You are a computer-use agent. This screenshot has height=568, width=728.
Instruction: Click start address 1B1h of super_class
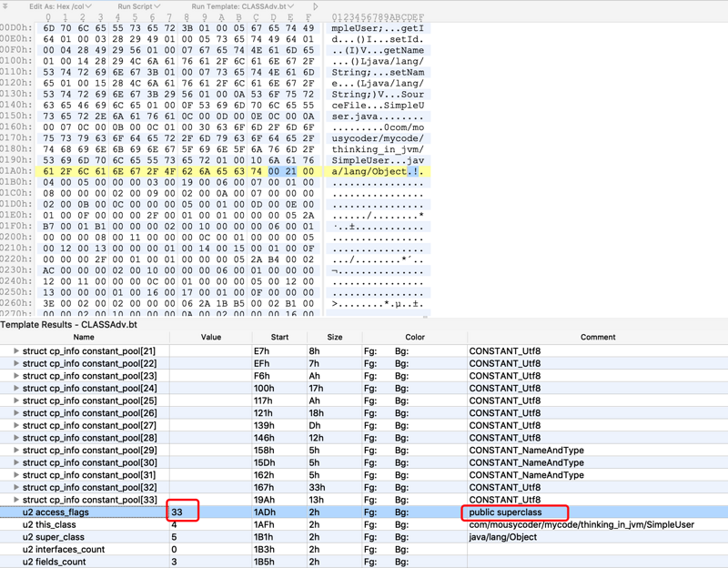[x=264, y=537]
